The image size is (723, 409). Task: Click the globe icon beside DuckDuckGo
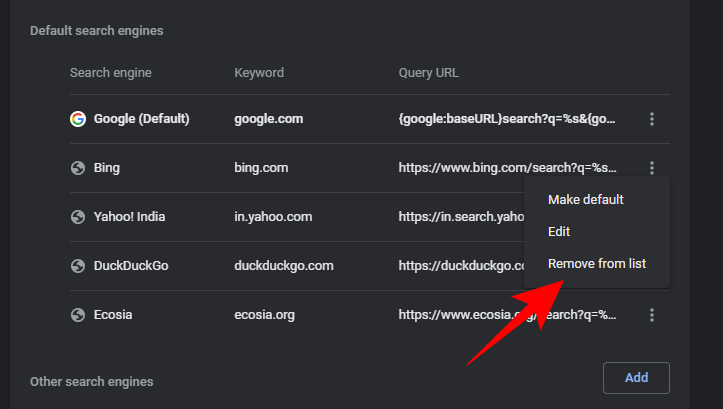pyautogui.click(x=78, y=266)
